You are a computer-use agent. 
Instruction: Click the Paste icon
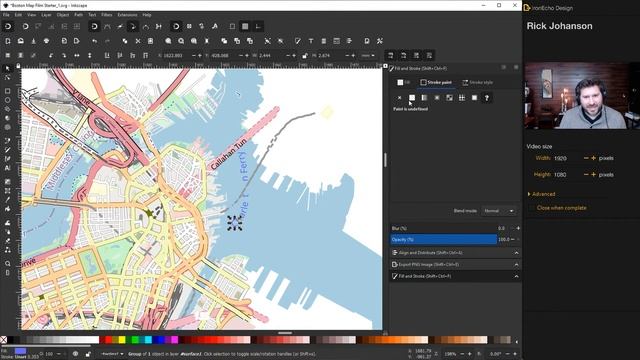tap(150, 41)
